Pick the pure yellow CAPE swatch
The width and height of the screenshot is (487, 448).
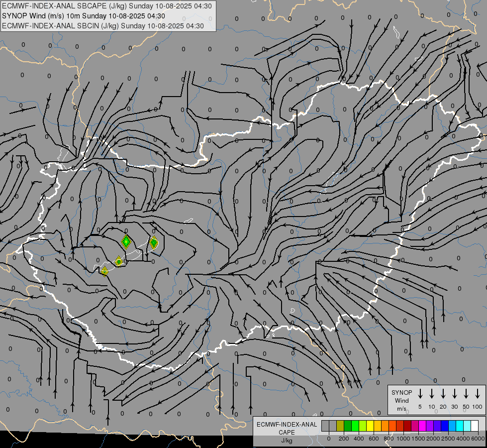tap(370, 426)
